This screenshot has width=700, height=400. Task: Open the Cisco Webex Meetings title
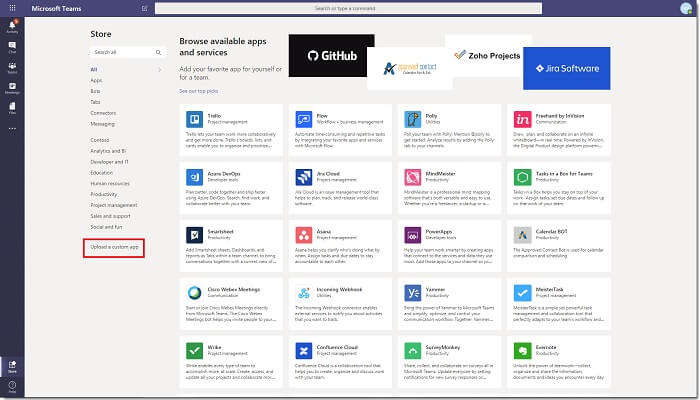(x=233, y=290)
